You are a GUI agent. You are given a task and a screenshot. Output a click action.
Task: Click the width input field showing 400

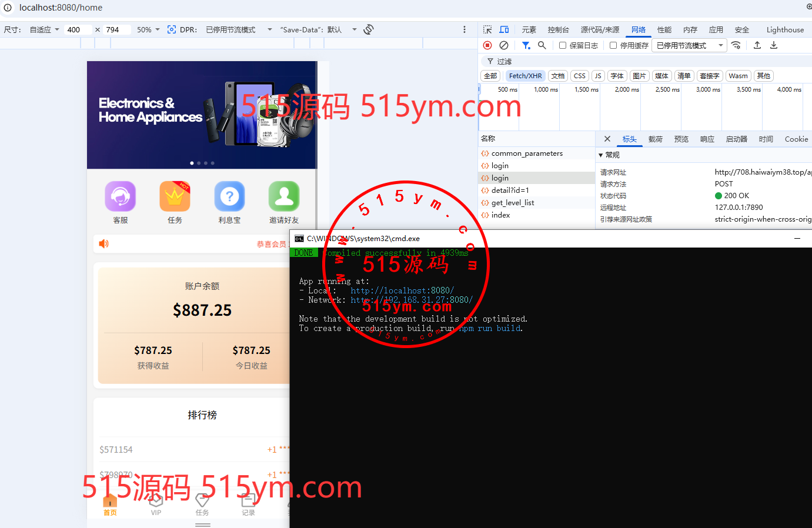point(78,29)
